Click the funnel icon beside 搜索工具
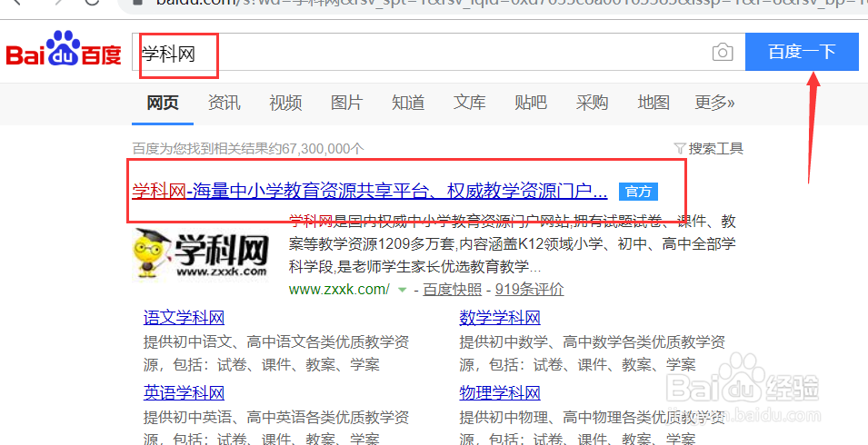Viewport: 868px width, 445px height. coord(680,149)
